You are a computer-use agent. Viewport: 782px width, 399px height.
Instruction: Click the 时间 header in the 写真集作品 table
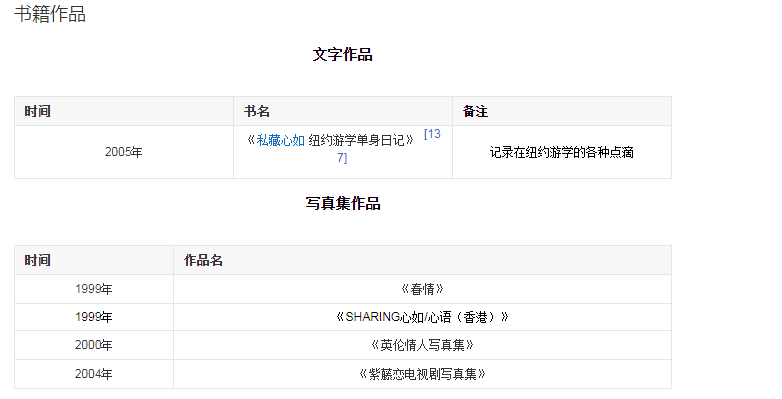pyautogui.click(x=38, y=260)
